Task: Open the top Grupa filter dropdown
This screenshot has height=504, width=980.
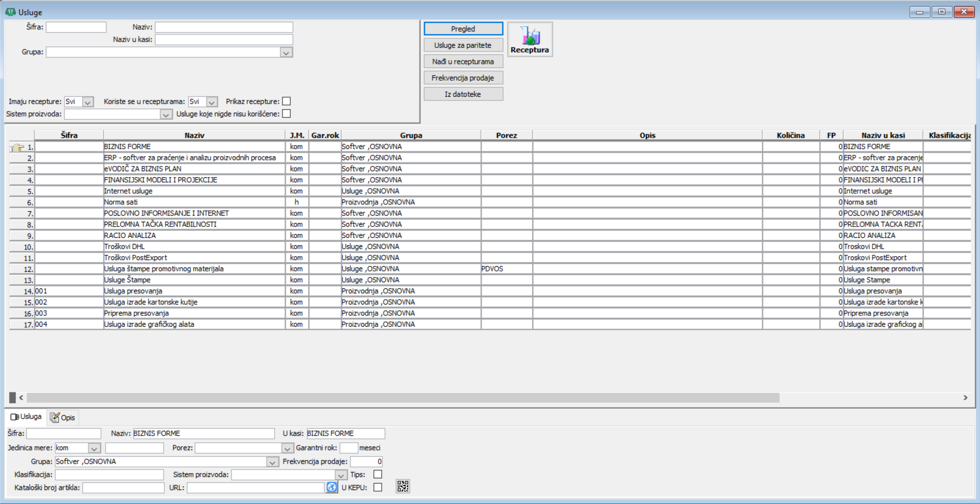Action: pyautogui.click(x=286, y=53)
